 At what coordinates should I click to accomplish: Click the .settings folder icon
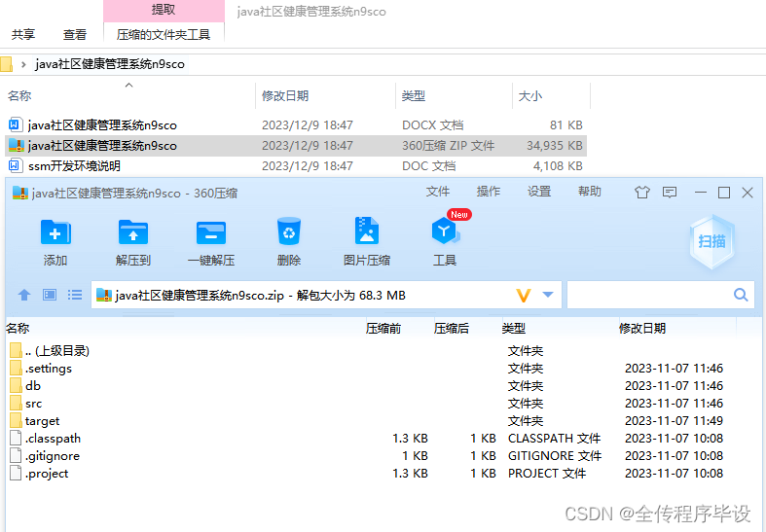pos(16,368)
